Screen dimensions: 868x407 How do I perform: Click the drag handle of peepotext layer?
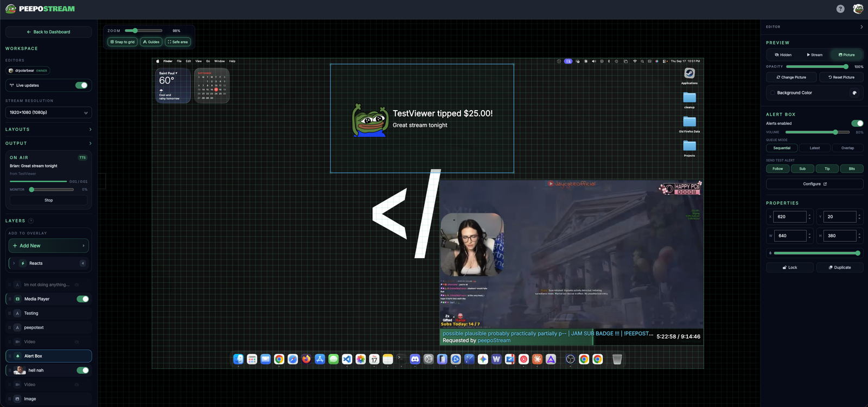coord(10,328)
